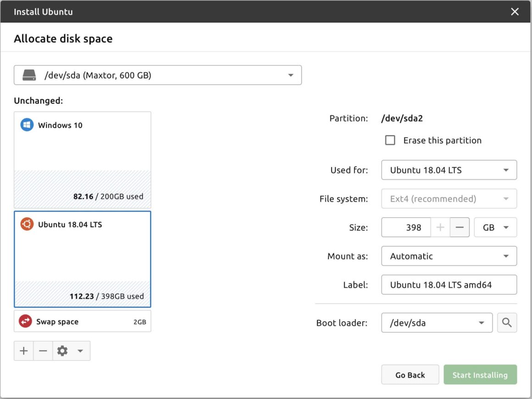Click the 2GB swap size text
This screenshot has width=532, height=399.
140,322
